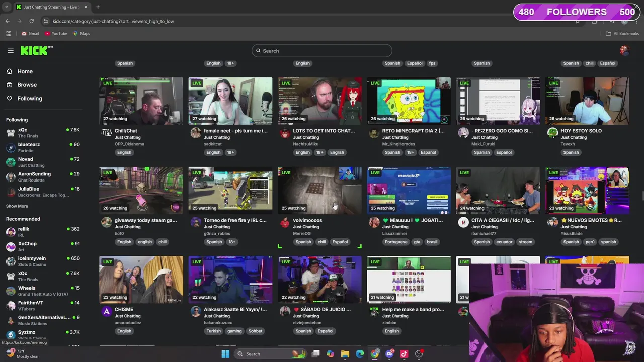Image resolution: width=644 pixels, height=362 pixels.
Task: Open rellik recommended channel avatar
Action: click(11, 232)
